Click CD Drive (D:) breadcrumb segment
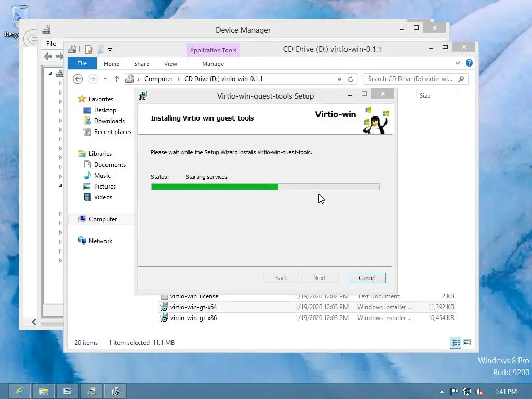Image resolution: width=532 pixels, height=399 pixels. (x=223, y=79)
